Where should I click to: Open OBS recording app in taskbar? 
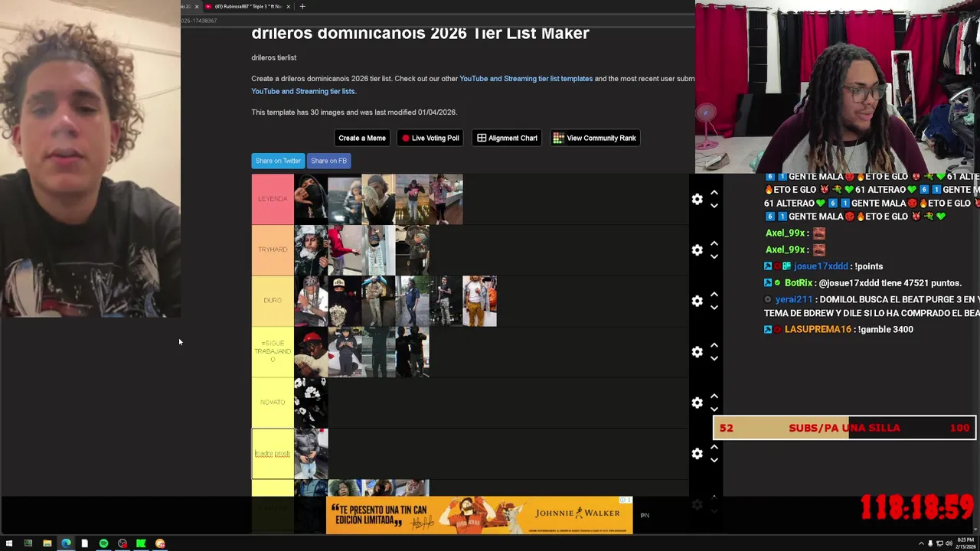pos(122,543)
